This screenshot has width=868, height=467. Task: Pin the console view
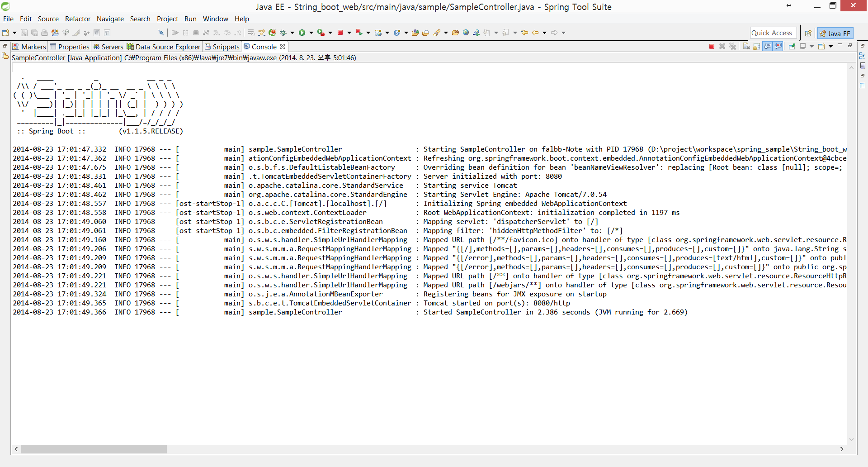792,47
